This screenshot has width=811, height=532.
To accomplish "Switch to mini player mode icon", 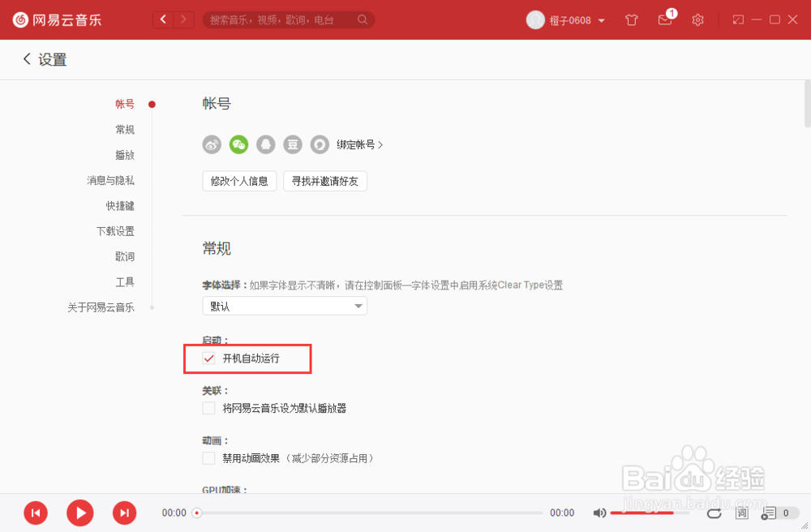I will [738, 19].
